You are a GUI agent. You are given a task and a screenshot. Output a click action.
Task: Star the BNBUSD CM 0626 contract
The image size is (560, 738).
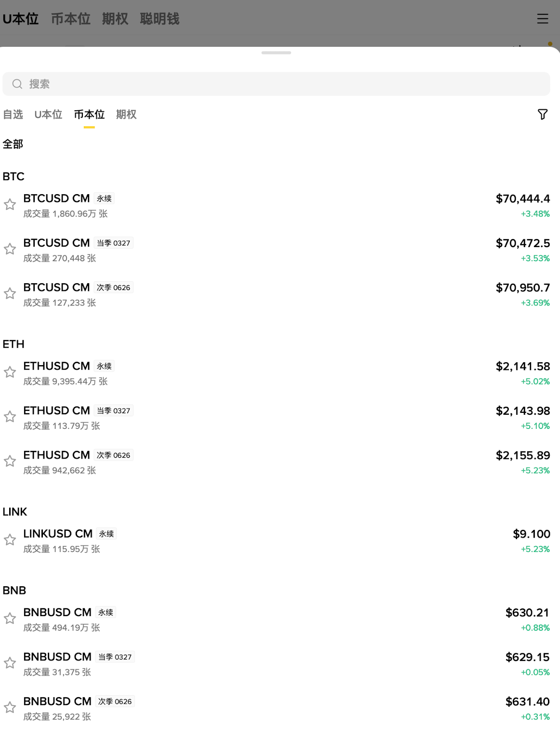(10, 707)
